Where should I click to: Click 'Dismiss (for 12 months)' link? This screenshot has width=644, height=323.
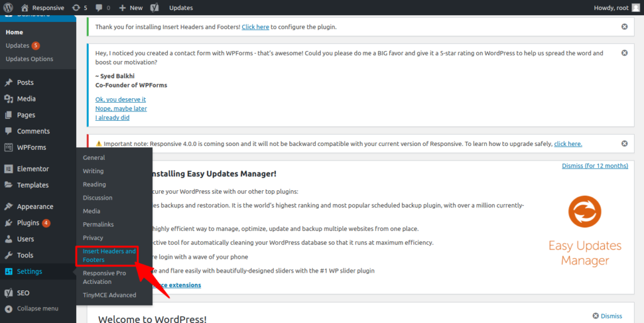point(595,166)
